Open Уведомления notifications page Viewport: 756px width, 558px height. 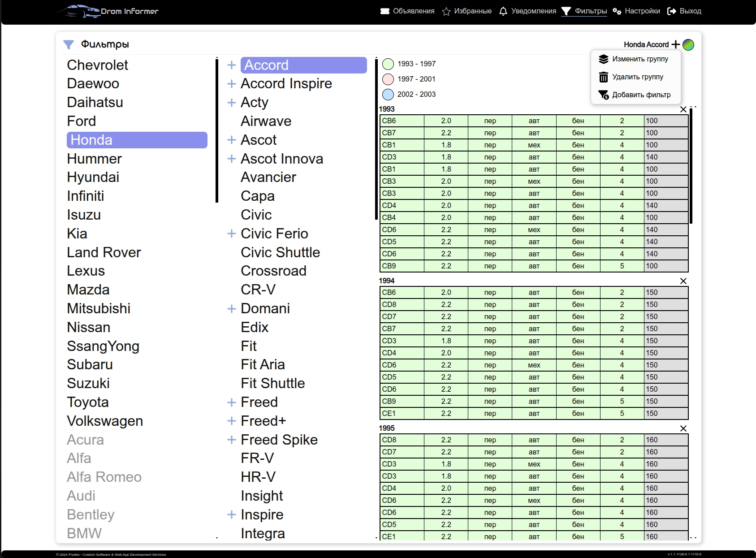(x=527, y=11)
